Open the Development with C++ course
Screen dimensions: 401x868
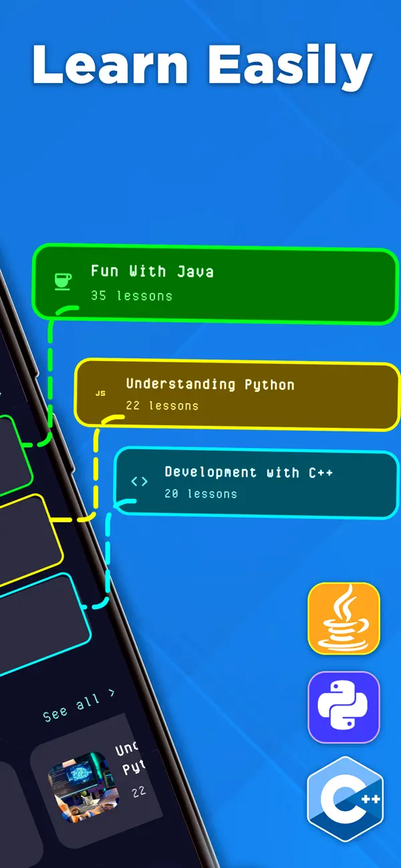click(x=257, y=483)
